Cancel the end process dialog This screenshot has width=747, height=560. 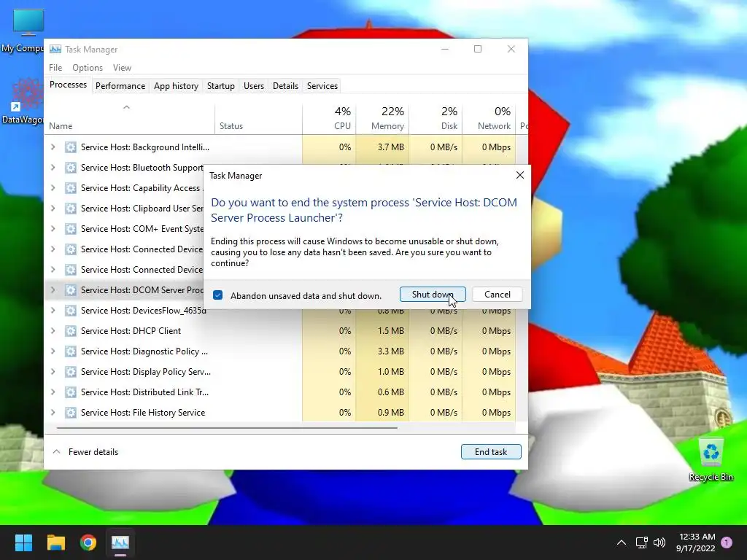point(498,295)
